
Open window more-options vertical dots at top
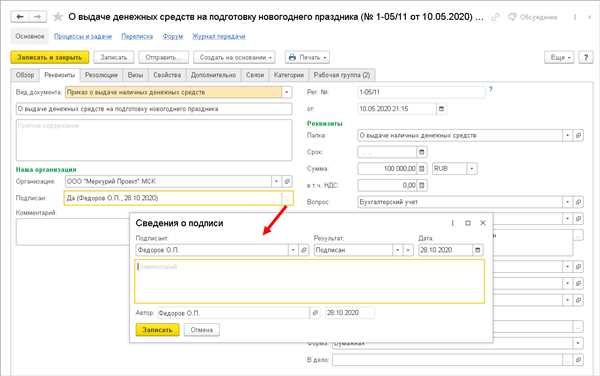tap(575, 17)
